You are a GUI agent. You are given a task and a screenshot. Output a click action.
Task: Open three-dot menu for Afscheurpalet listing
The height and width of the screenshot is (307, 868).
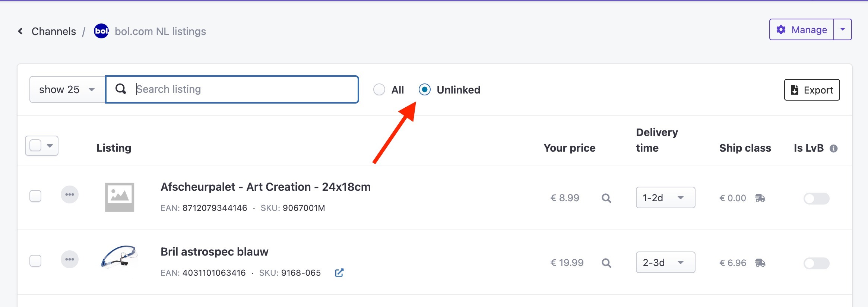(x=70, y=194)
